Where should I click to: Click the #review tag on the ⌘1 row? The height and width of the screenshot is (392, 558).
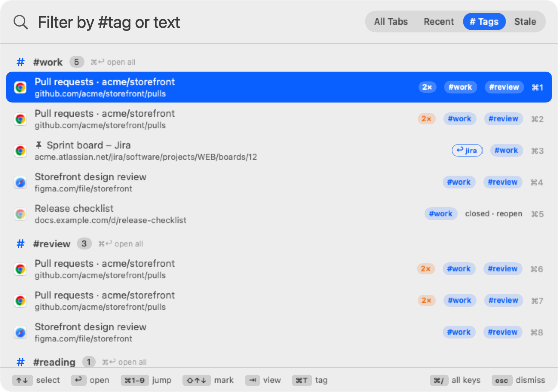[x=504, y=87]
